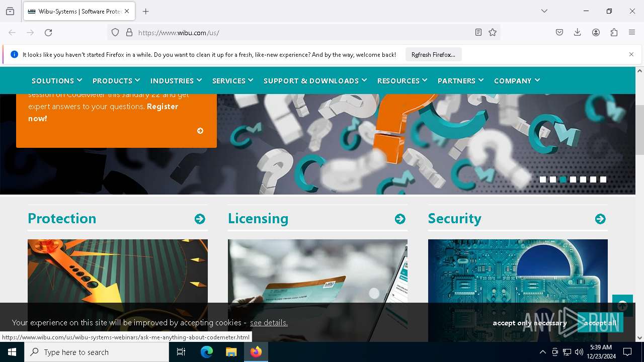This screenshot has height=362, width=644.
Task: Click the List all tabs chevron
Action: 544,11
